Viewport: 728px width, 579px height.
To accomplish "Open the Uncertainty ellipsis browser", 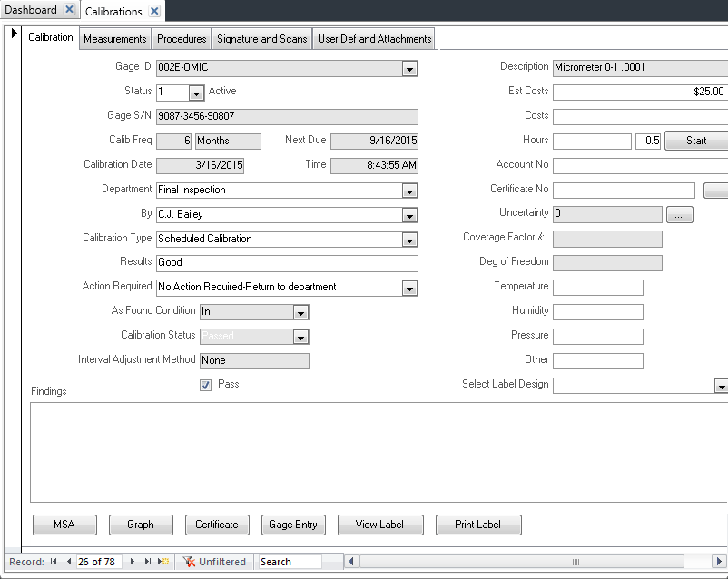I will coord(679,214).
